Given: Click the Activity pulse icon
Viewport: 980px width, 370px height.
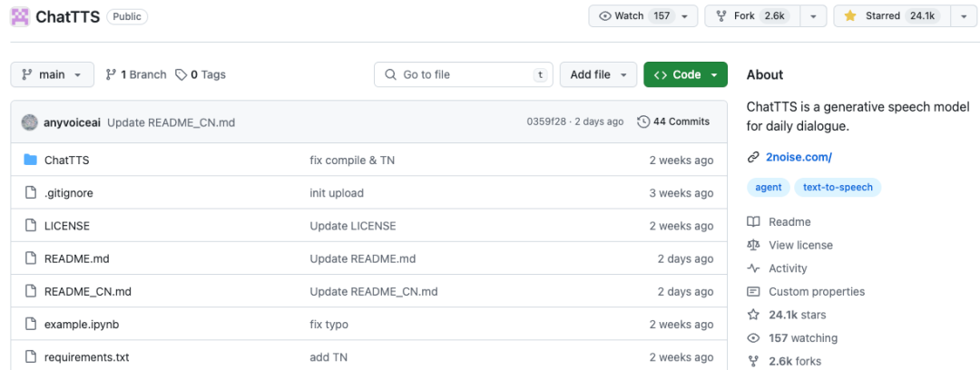Looking at the screenshot, I should click(x=754, y=268).
